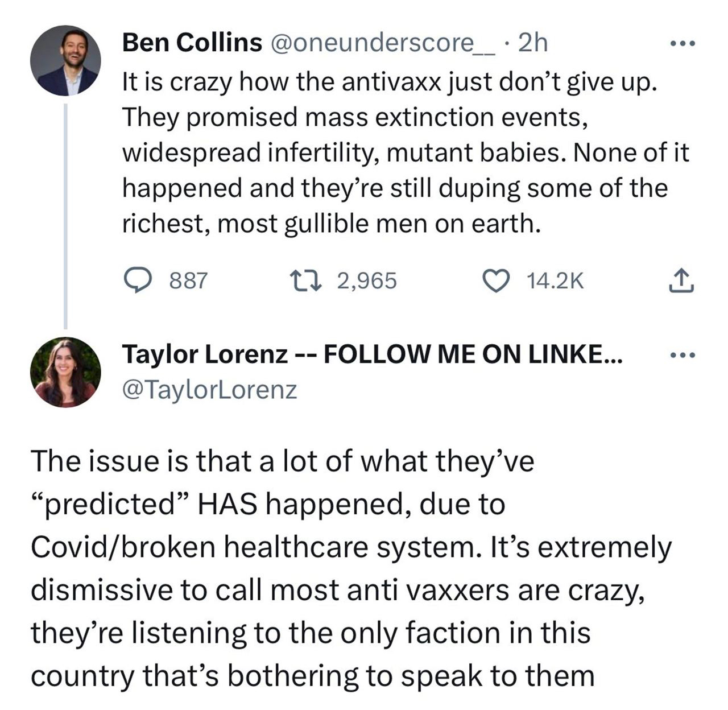
Task: Open the @TaylorLorenz handle link
Action: tap(210, 390)
